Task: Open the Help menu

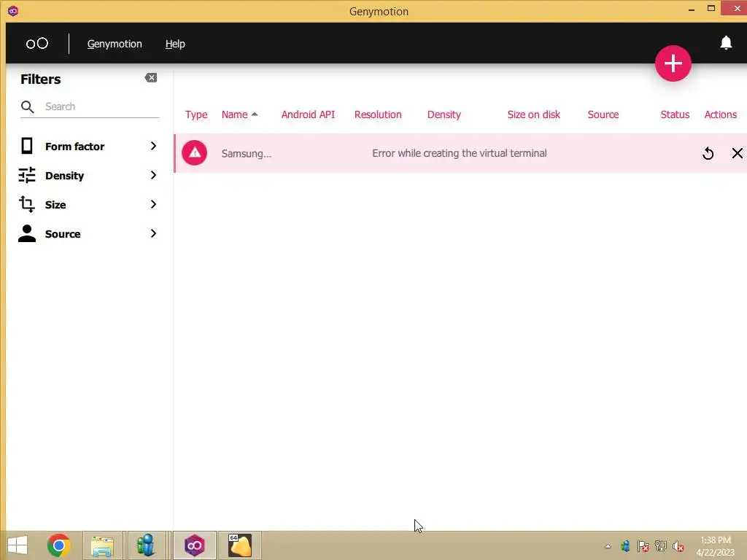Action: [x=175, y=44]
